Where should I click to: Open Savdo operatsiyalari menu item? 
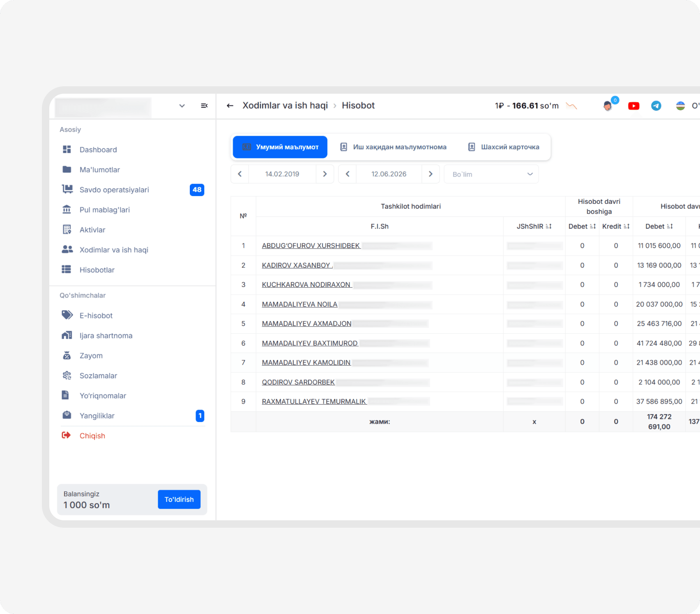[x=114, y=190]
